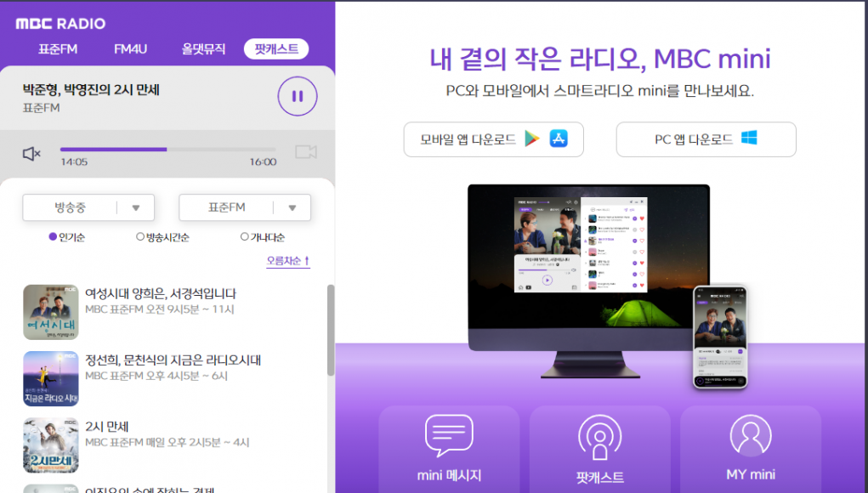Click MBC 표준FM 매일 오후 2시5분 ~ 4시 schedule

167,443
